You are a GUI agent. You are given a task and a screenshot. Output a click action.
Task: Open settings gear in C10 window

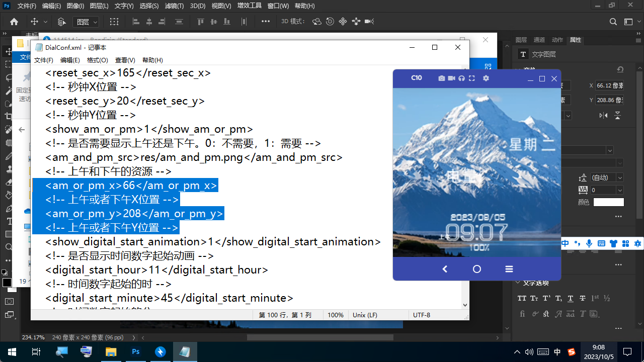pyautogui.click(x=486, y=78)
